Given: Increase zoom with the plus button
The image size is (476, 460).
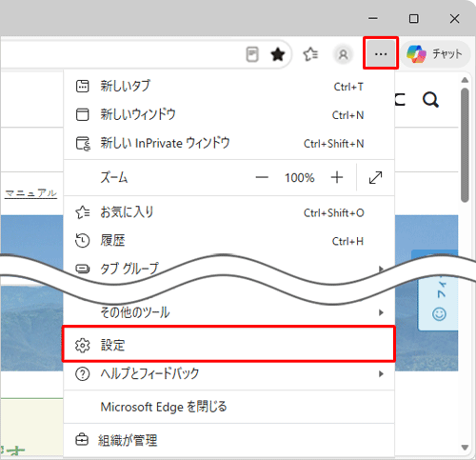Looking at the screenshot, I should 337,177.
